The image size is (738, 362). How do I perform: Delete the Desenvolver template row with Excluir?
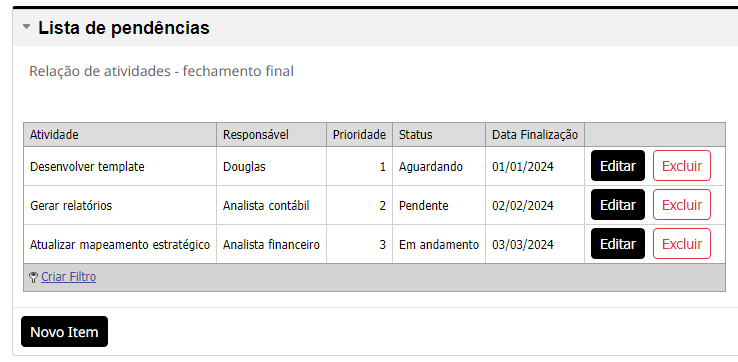[x=682, y=166]
